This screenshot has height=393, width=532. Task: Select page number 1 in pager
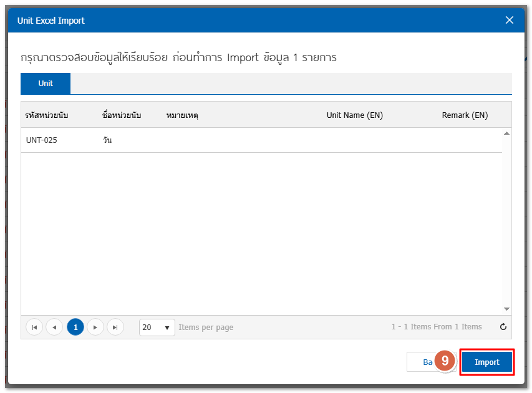click(75, 327)
